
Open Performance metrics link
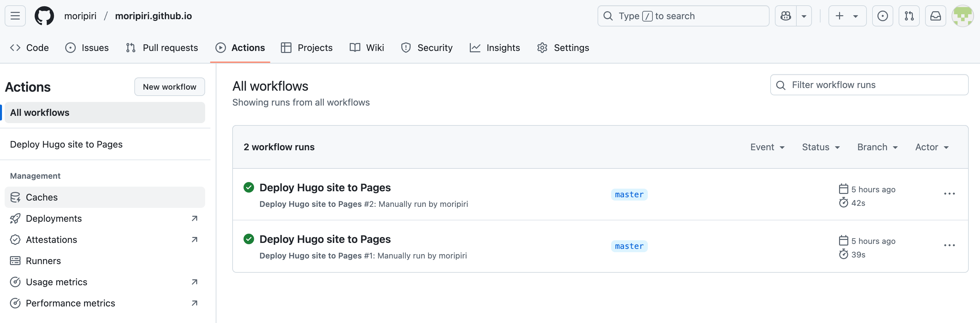(105, 303)
